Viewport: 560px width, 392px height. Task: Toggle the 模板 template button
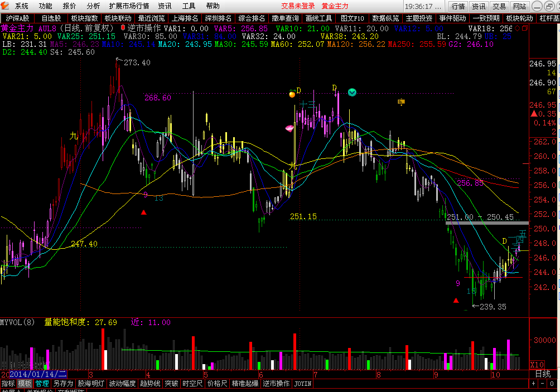coord(25,384)
